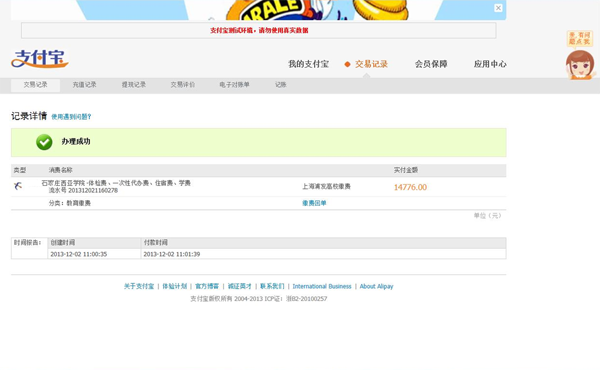The image size is (600, 370).
Task: Open the About Alipay footer link
Action: pos(376,286)
